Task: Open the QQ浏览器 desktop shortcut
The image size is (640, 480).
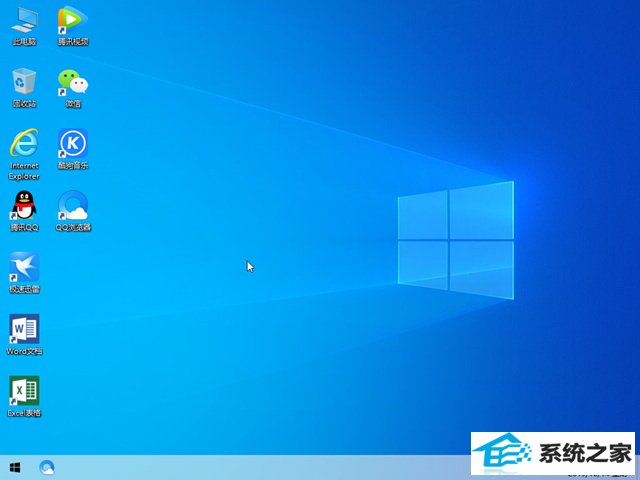Action: pyautogui.click(x=72, y=205)
